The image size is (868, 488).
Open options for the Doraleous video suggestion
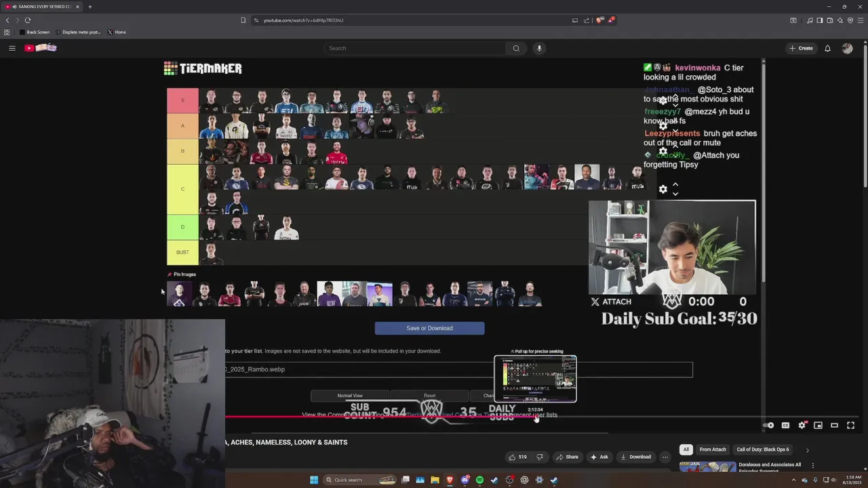812,466
